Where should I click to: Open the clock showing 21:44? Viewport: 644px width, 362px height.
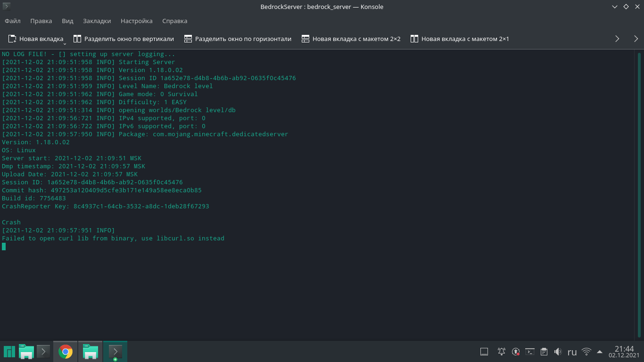(x=624, y=352)
